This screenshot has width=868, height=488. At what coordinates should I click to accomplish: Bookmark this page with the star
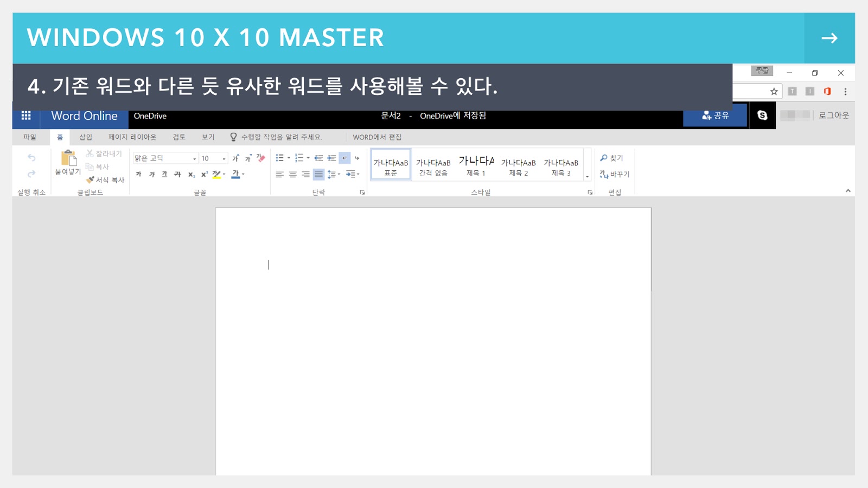point(774,92)
